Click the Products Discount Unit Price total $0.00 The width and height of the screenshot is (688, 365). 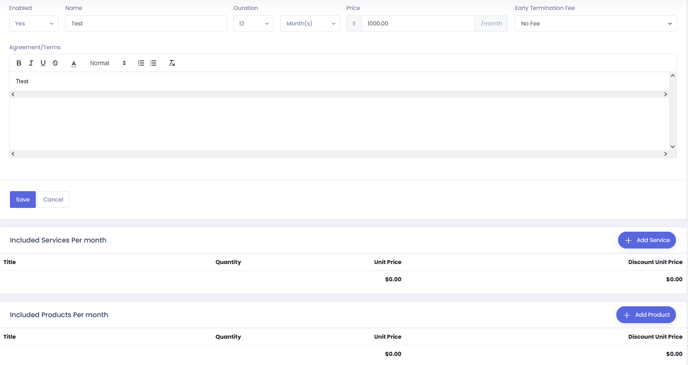coord(674,354)
